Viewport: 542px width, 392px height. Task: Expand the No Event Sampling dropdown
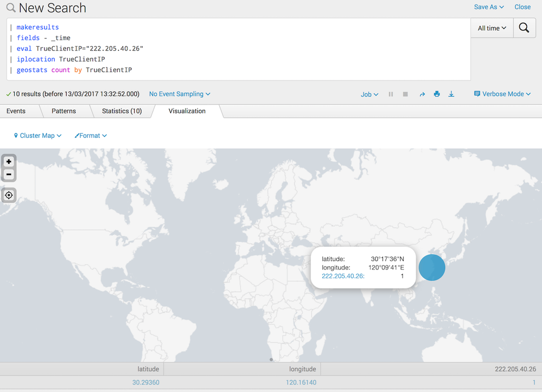[x=180, y=94]
